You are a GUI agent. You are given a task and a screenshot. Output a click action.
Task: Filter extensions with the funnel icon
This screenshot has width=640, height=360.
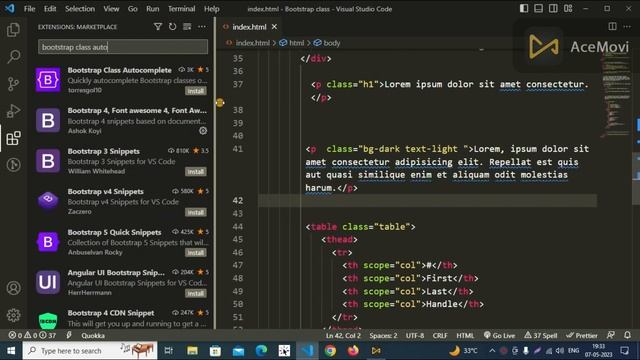[158, 27]
